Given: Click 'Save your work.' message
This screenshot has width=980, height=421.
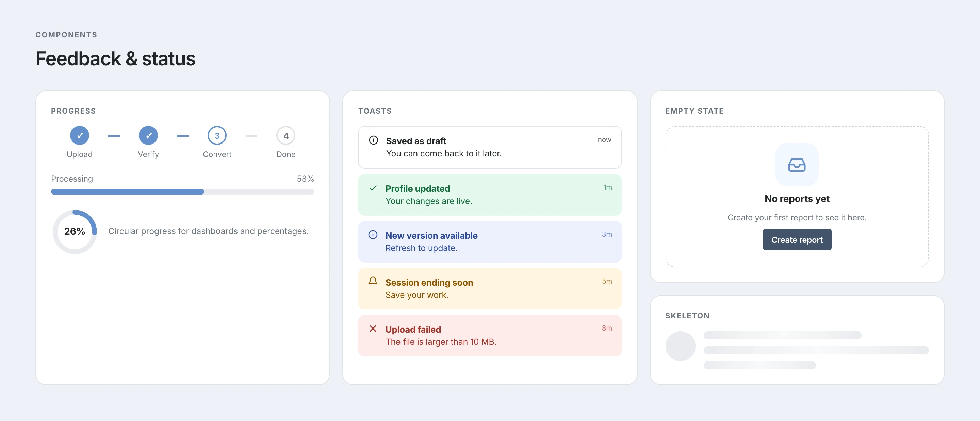Looking at the screenshot, I should click(x=417, y=295).
